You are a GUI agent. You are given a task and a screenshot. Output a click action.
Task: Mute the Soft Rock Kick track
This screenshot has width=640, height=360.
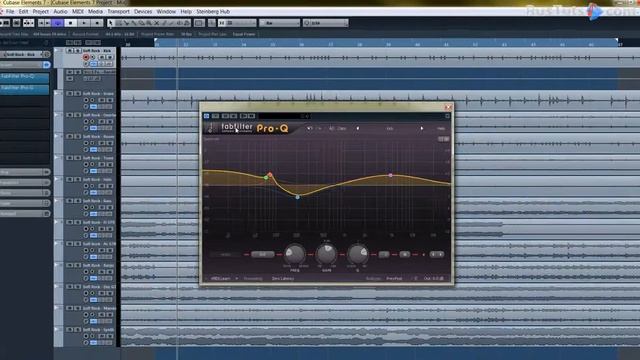[x=70, y=51]
